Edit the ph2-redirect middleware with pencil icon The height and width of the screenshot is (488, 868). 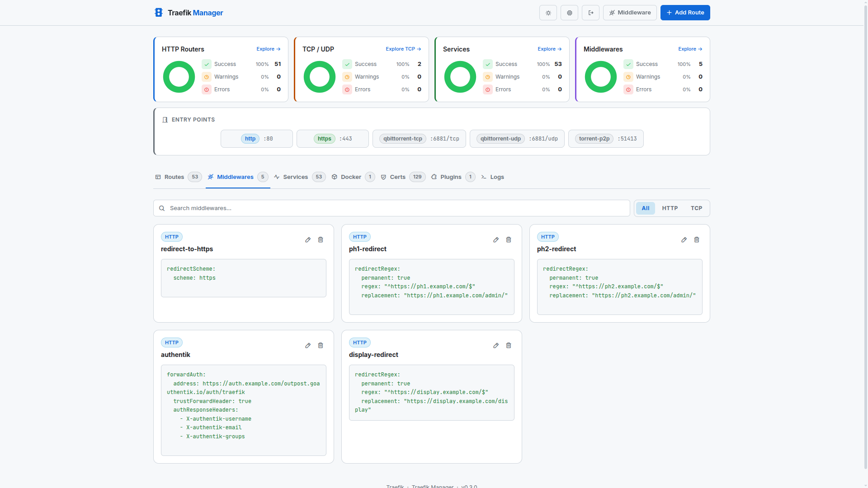pyautogui.click(x=684, y=239)
